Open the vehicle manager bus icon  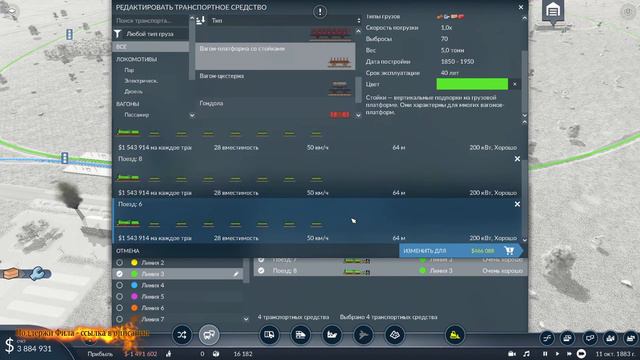coord(209,335)
